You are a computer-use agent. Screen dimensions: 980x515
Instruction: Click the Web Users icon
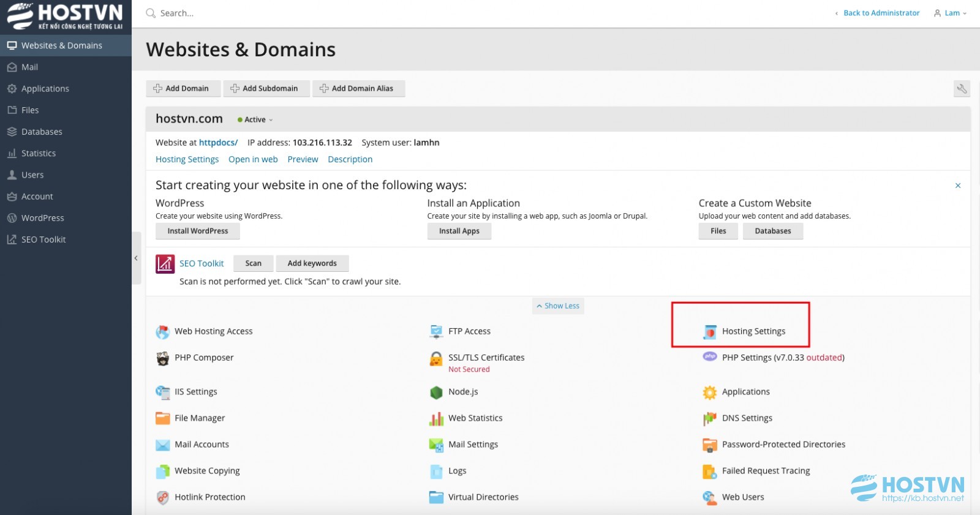[710, 497]
